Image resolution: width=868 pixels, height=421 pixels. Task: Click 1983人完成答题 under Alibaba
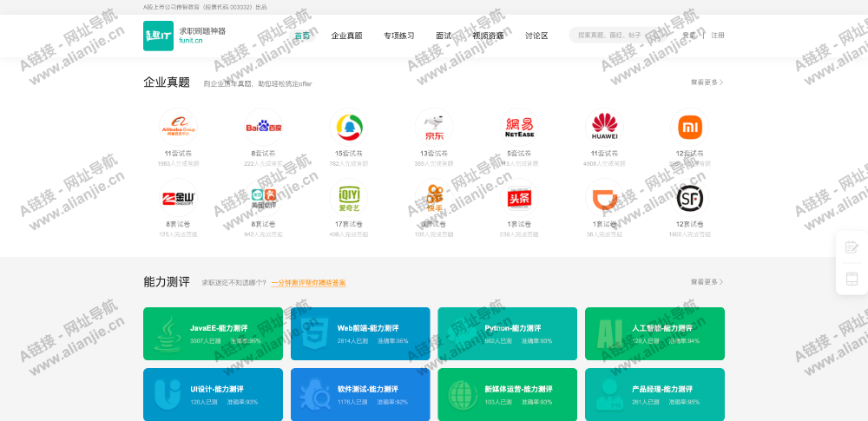point(178,164)
